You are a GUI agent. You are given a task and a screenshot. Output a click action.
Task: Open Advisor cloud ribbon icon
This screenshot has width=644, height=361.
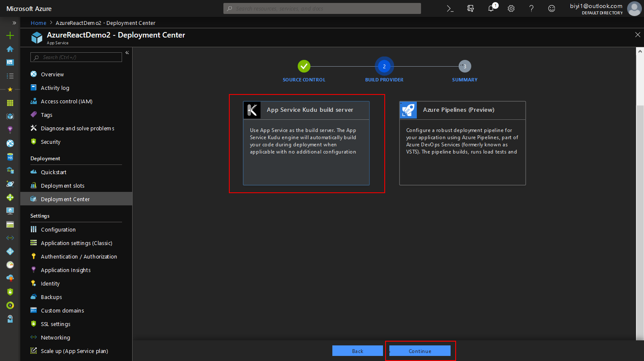pos(10,278)
